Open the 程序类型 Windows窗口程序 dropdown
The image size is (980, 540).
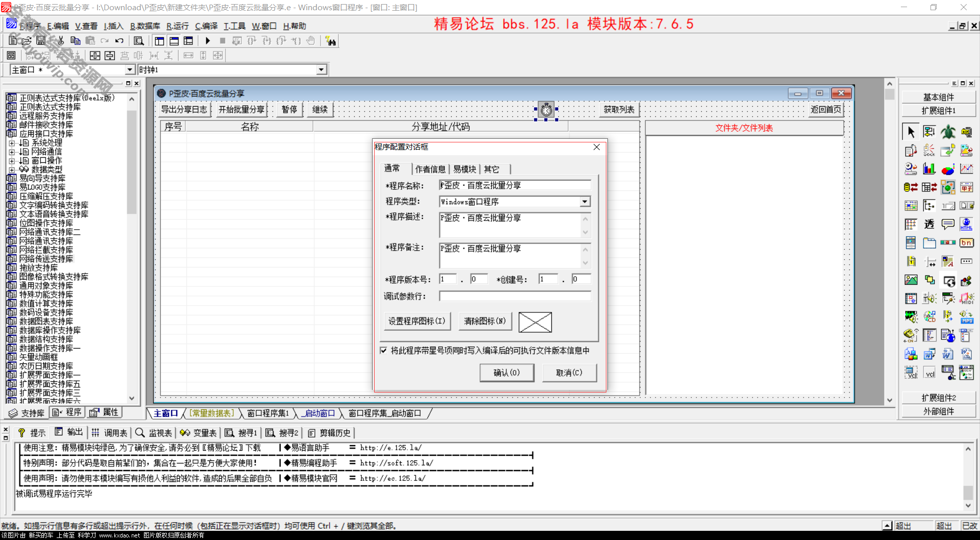coord(585,202)
